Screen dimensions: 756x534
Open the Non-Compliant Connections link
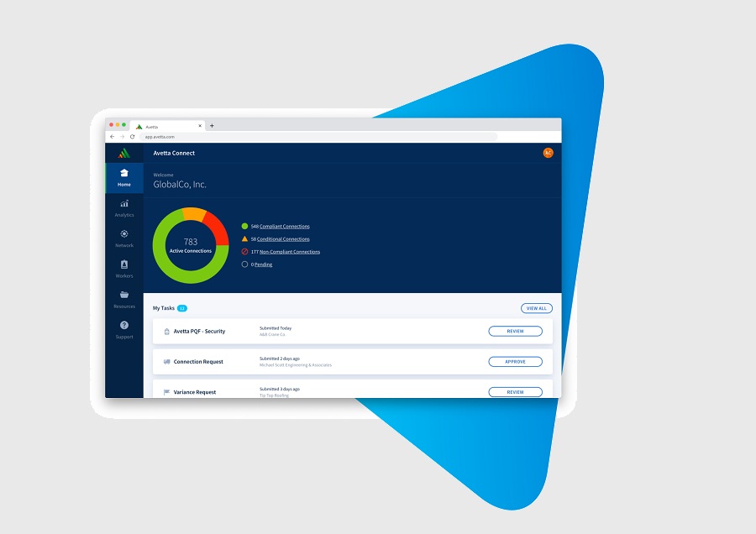pos(289,252)
